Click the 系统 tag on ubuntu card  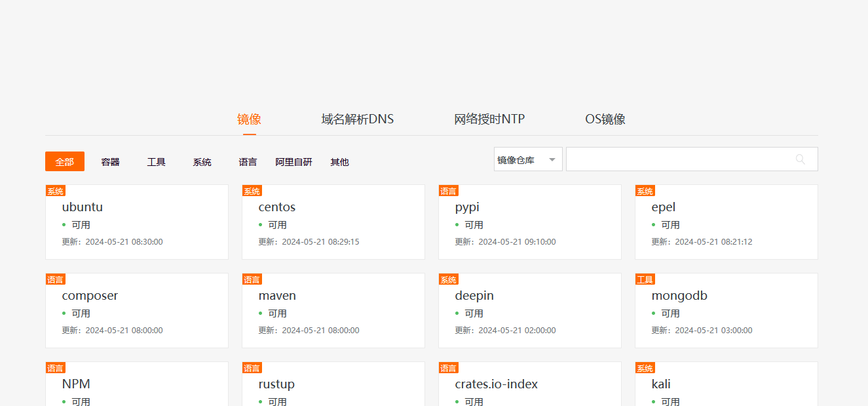tap(56, 191)
